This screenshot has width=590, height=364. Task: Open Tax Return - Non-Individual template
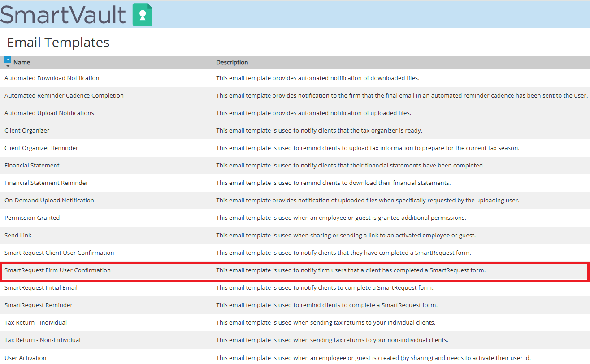43,340
